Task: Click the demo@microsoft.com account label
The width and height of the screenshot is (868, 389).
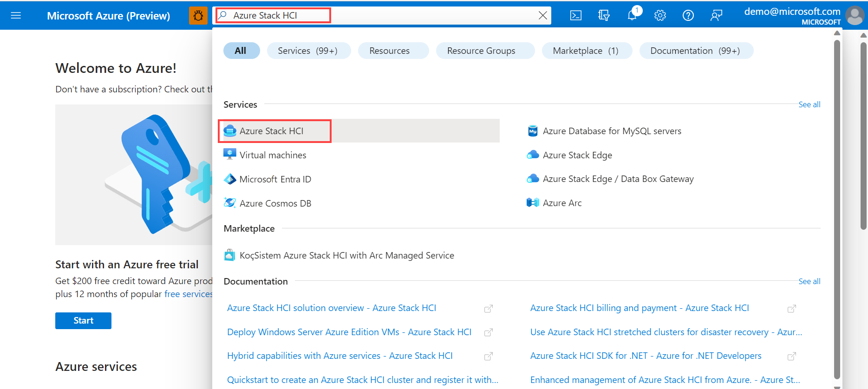Action: [x=792, y=12]
